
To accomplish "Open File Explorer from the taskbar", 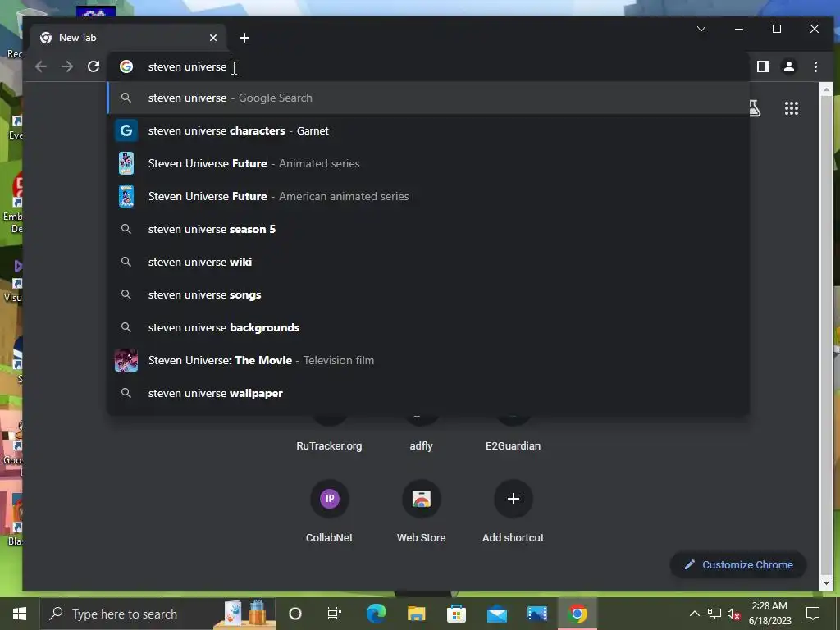I will (x=416, y=614).
